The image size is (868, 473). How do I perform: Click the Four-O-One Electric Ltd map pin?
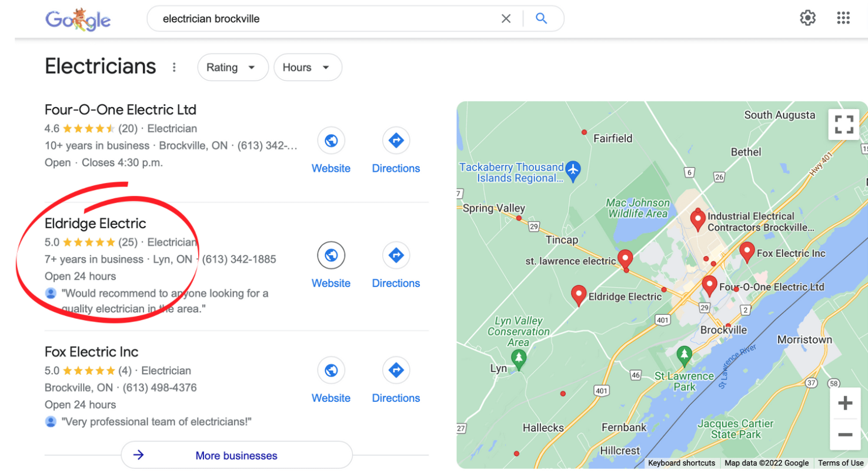[710, 285]
